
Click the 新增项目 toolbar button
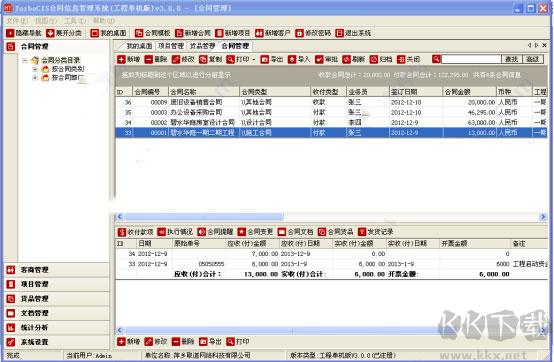(232, 33)
